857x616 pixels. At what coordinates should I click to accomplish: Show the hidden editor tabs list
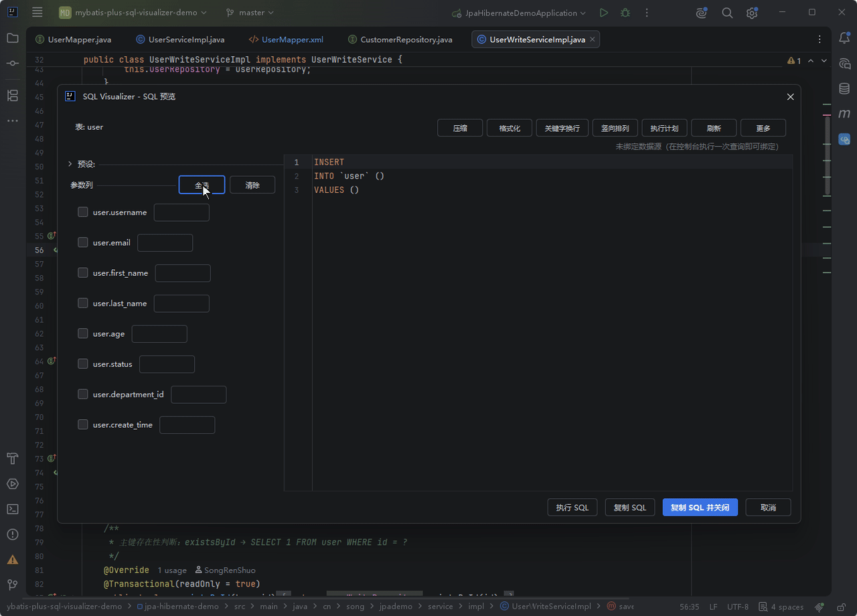pyautogui.click(x=820, y=40)
